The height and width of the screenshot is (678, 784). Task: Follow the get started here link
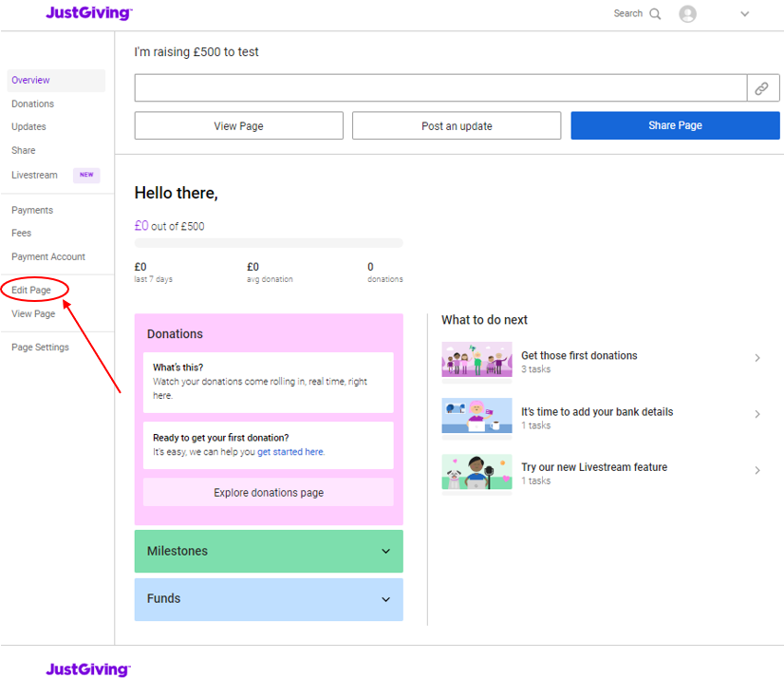click(x=290, y=452)
